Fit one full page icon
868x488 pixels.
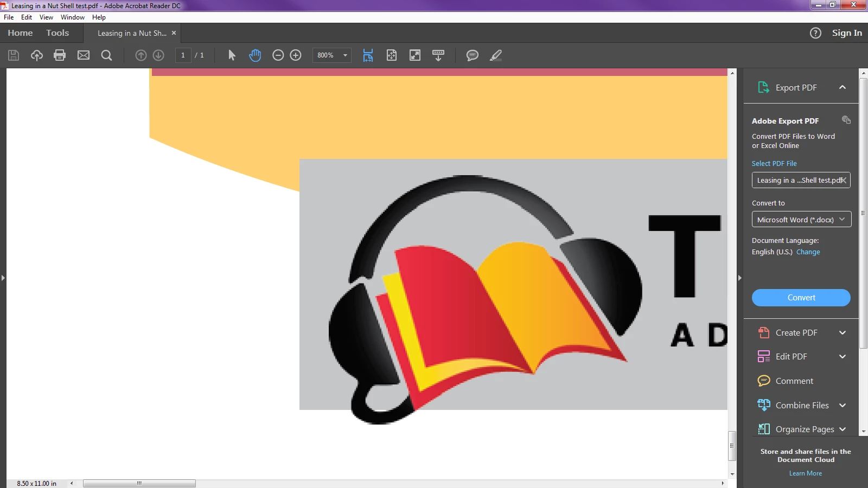pyautogui.click(x=392, y=55)
